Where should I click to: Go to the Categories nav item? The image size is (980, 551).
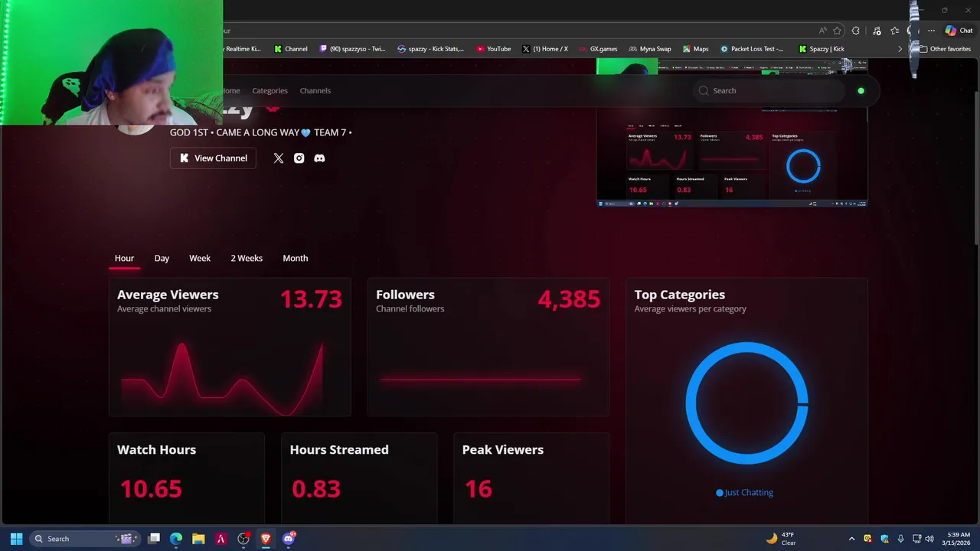click(x=269, y=90)
